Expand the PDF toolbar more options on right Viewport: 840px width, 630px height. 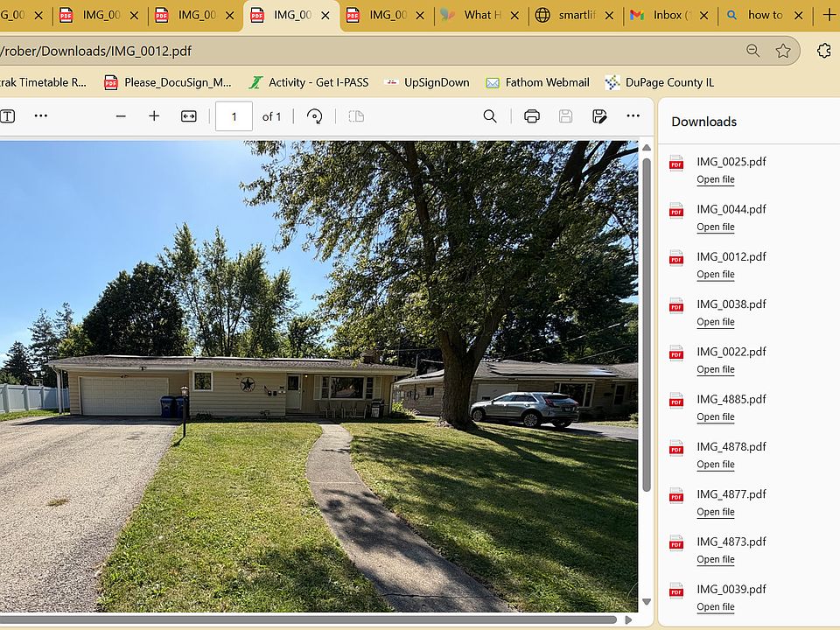point(633,116)
